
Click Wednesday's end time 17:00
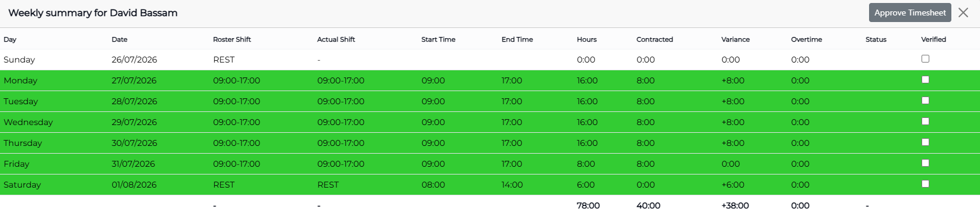512,122
